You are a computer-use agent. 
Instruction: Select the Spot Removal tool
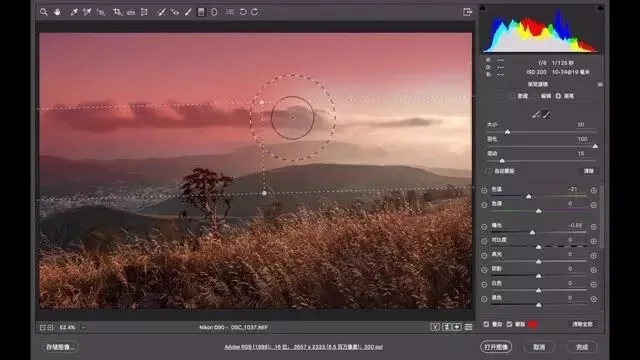162,12
